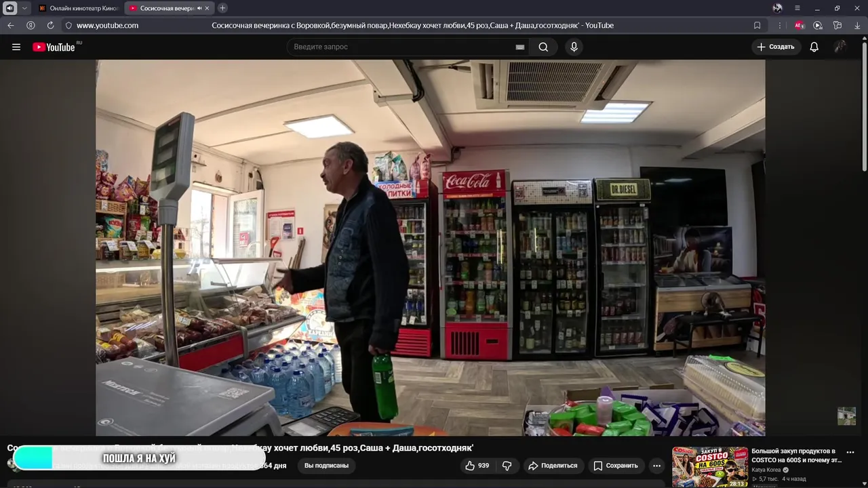Expand the tab list dropdown arrow
This screenshot has height=488, width=868.
pyautogui.click(x=24, y=8)
